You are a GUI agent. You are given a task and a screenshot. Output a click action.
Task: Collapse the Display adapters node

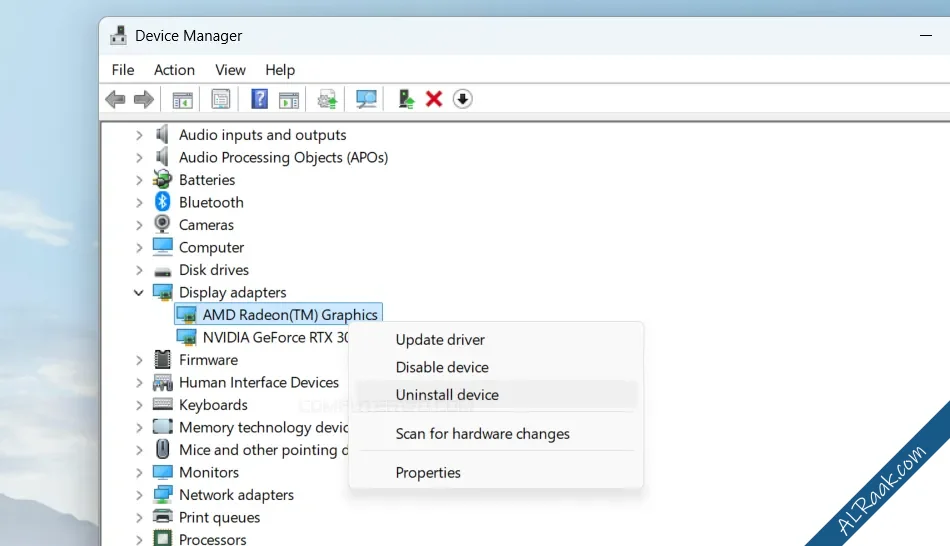[138, 293]
